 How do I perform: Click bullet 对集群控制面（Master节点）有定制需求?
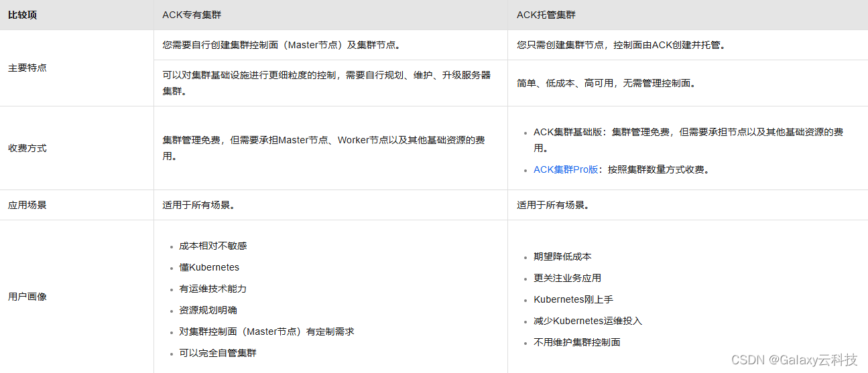pos(267,332)
